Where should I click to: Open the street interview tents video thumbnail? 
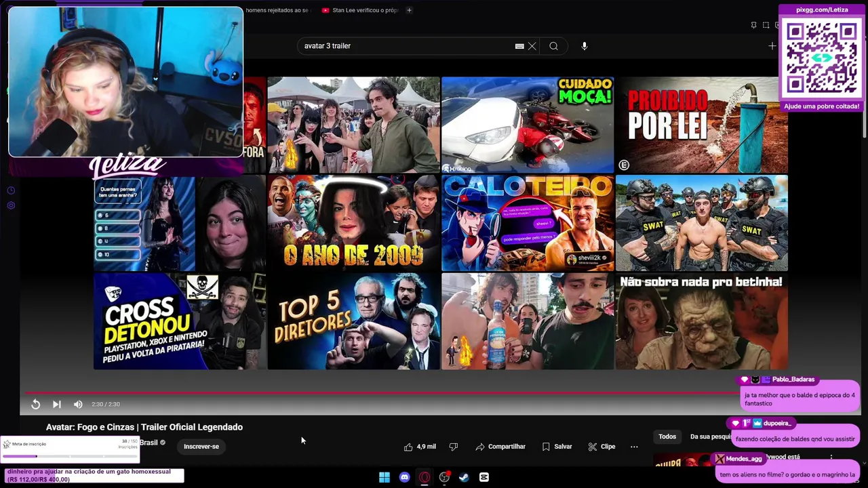click(353, 125)
